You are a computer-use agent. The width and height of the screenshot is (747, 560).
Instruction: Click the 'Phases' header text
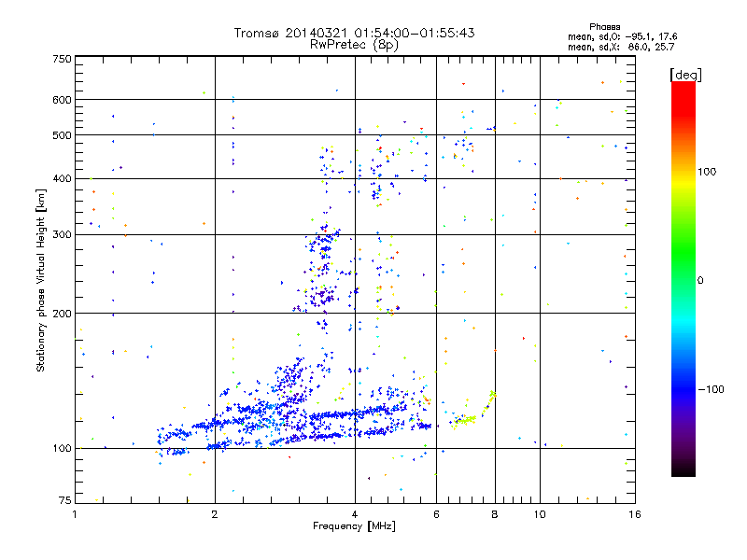pyautogui.click(x=604, y=27)
